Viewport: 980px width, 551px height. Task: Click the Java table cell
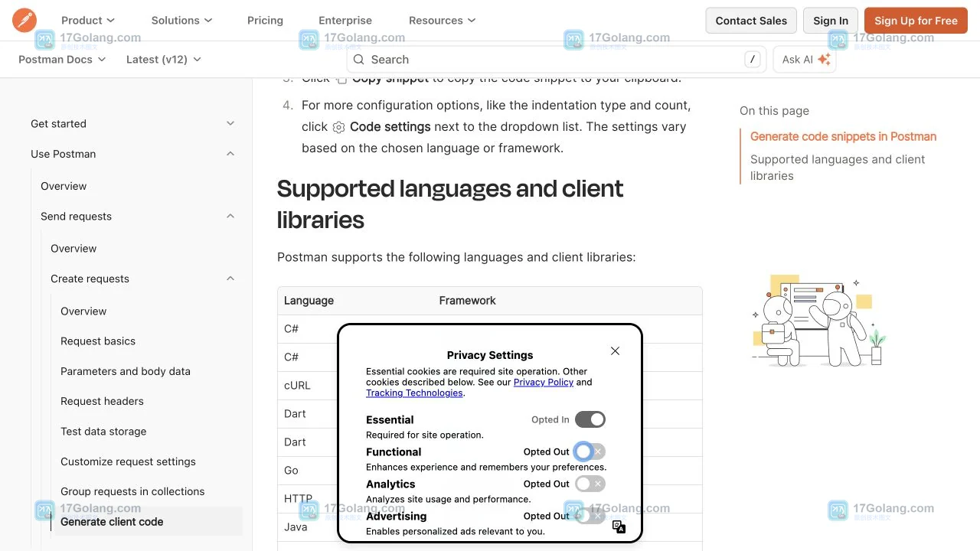(x=296, y=527)
